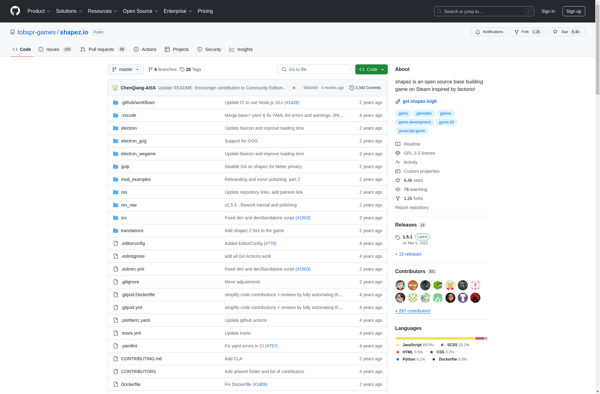Focus the Search or jump to field
This screenshot has width=600, height=394.
[484, 11]
